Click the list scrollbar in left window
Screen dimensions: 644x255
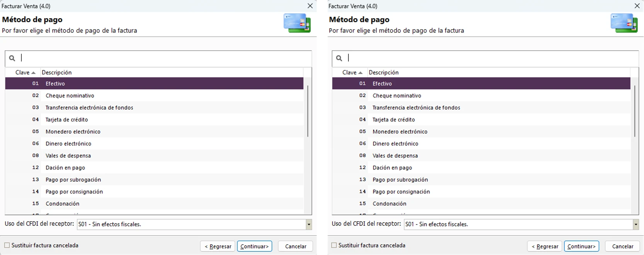pyautogui.click(x=308, y=111)
